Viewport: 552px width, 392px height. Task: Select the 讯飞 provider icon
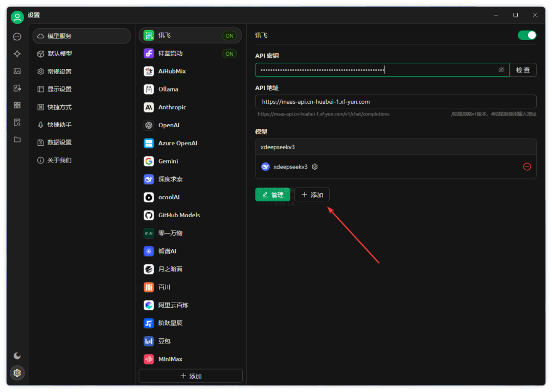click(x=149, y=35)
